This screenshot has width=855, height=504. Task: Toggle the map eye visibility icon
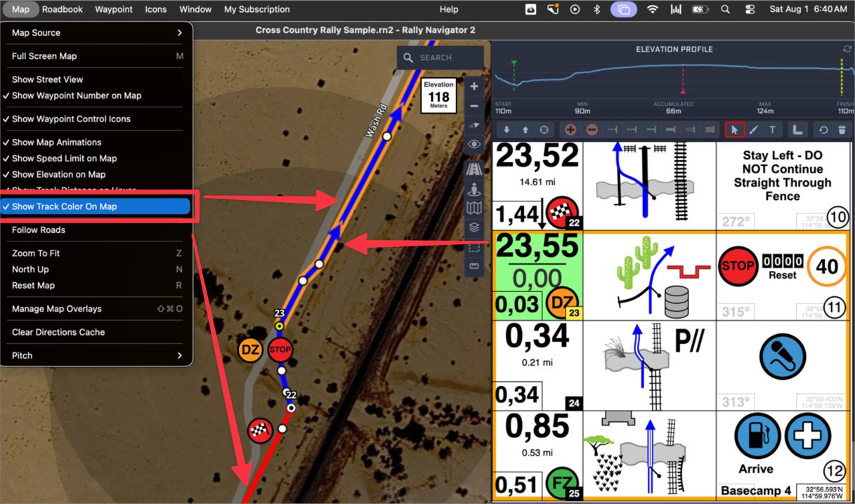pos(474,145)
